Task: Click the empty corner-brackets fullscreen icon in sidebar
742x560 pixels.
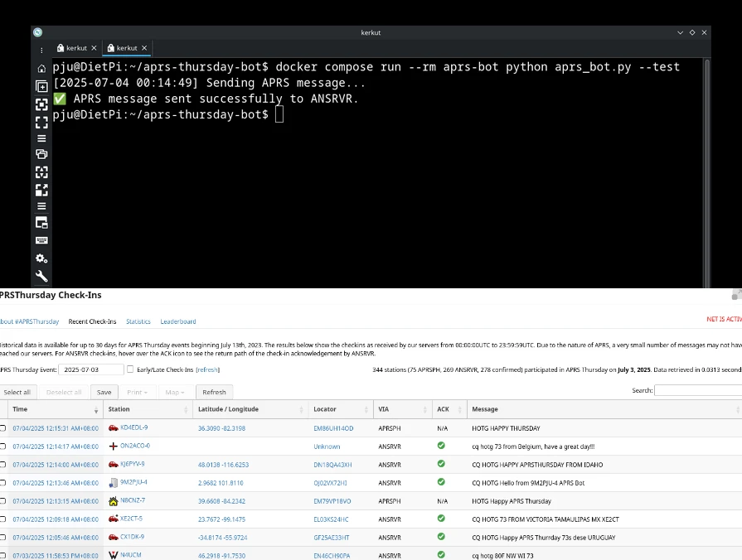Action: coord(41,123)
